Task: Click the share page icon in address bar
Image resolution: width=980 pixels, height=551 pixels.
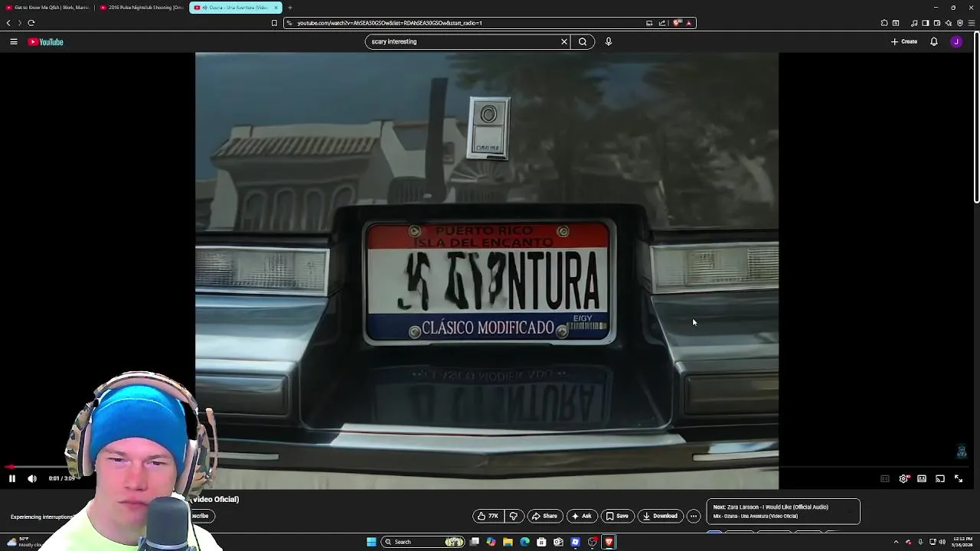Action: (662, 23)
